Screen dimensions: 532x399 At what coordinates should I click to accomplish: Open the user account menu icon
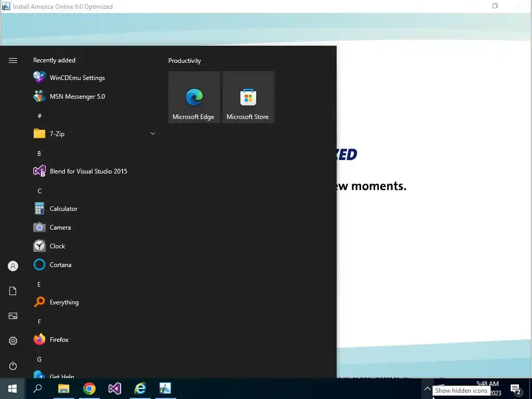[x=13, y=266]
